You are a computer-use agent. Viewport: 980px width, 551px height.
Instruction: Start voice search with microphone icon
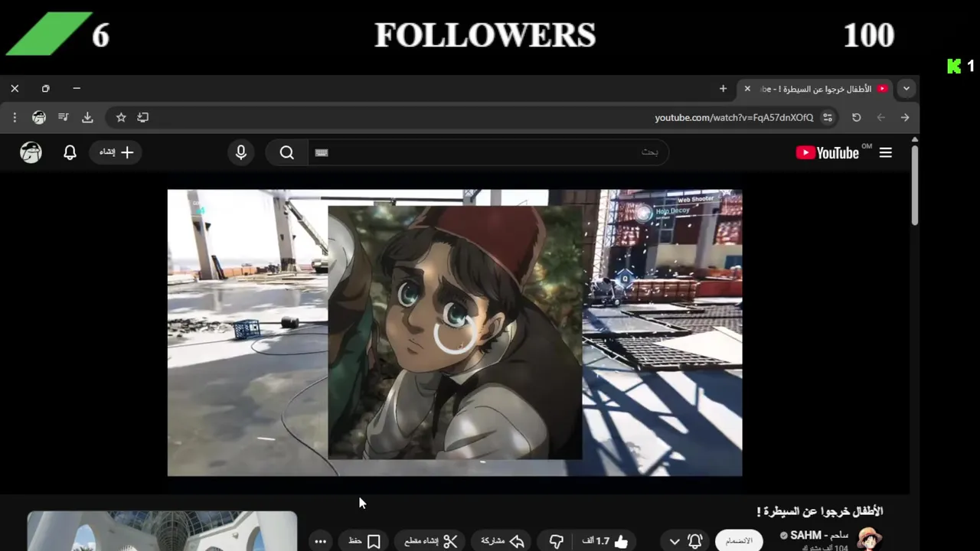pyautogui.click(x=241, y=152)
